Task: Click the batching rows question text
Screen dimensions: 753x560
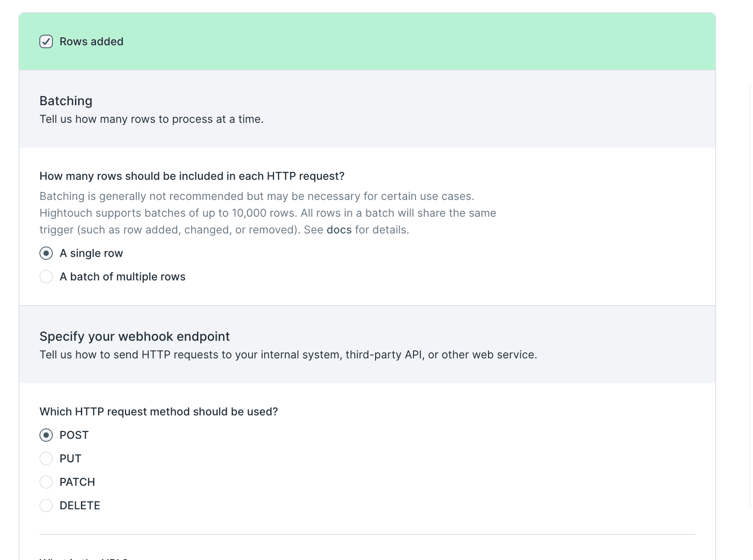Action: tap(192, 176)
